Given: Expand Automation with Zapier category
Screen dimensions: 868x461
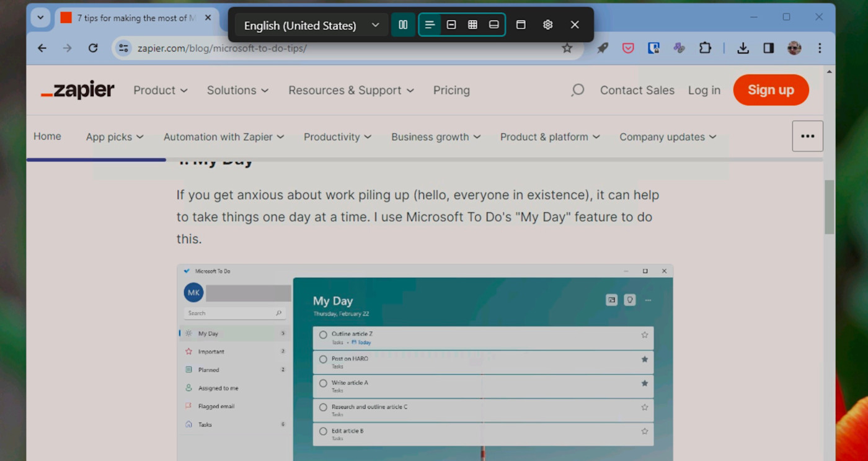Looking at the screenshot, I should click(x=224, y=137).
